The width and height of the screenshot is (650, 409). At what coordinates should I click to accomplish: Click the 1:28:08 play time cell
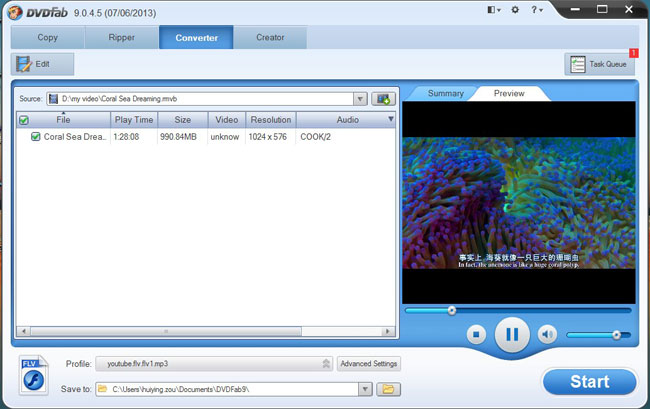pyautogui.click(x=126, y=137)
